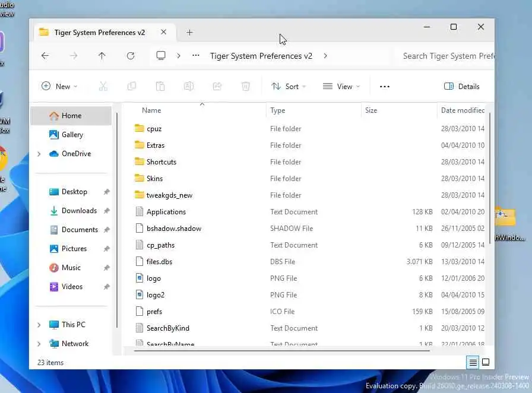
Task: Switch to large thumbnails view in status bar
Action: click(486, 362)
